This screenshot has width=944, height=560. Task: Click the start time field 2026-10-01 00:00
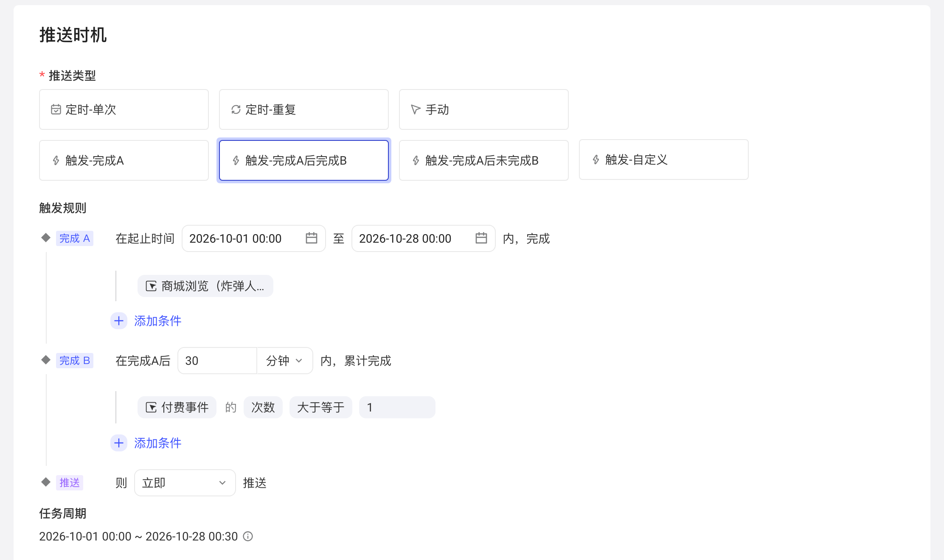pyautogui.click(x=254, y=238)
